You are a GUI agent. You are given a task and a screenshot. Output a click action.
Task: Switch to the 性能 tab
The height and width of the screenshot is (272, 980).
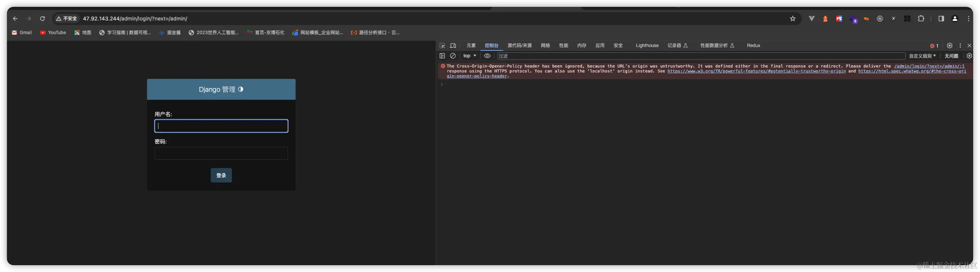pyautogui.click(x=564, y=46)
